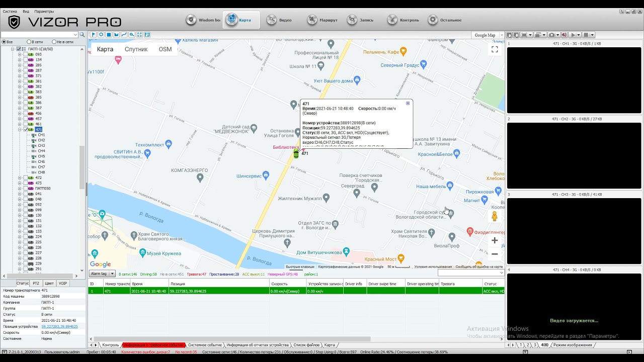The image size is (644, 362).
Task: Select the rectangle drawing map tool
Action: (x=109, y=35)
